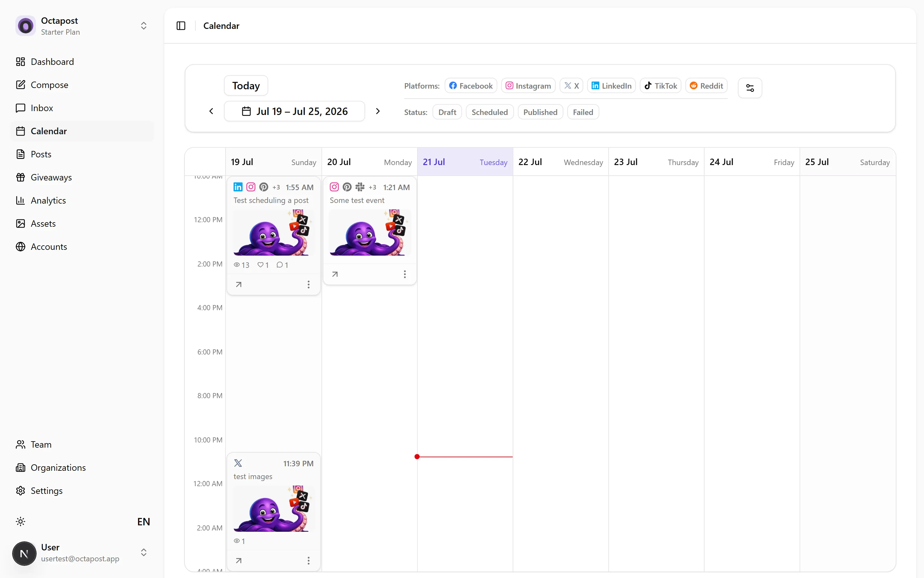Expand the Octapost workspace switcher

tap(143, 26)
